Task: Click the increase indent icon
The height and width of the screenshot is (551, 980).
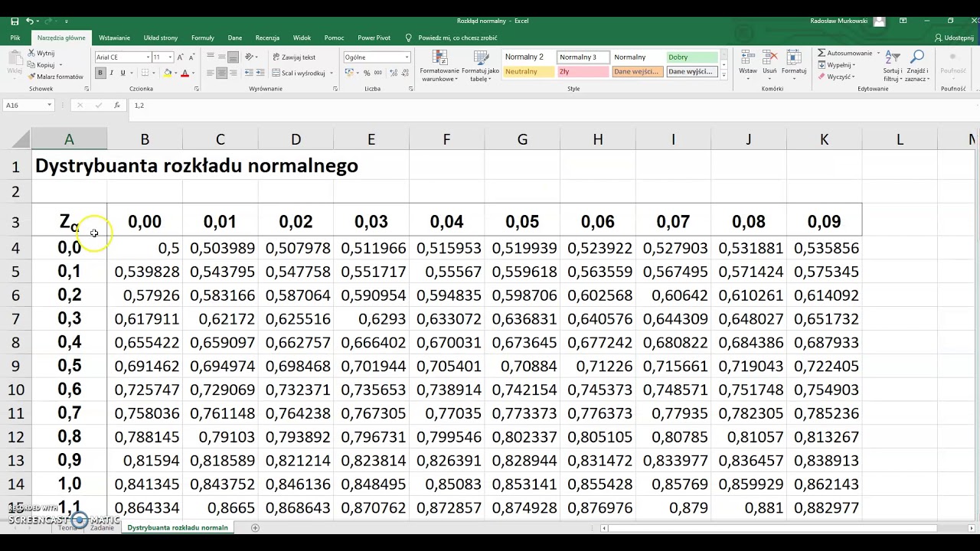Action: click(260, 73)
